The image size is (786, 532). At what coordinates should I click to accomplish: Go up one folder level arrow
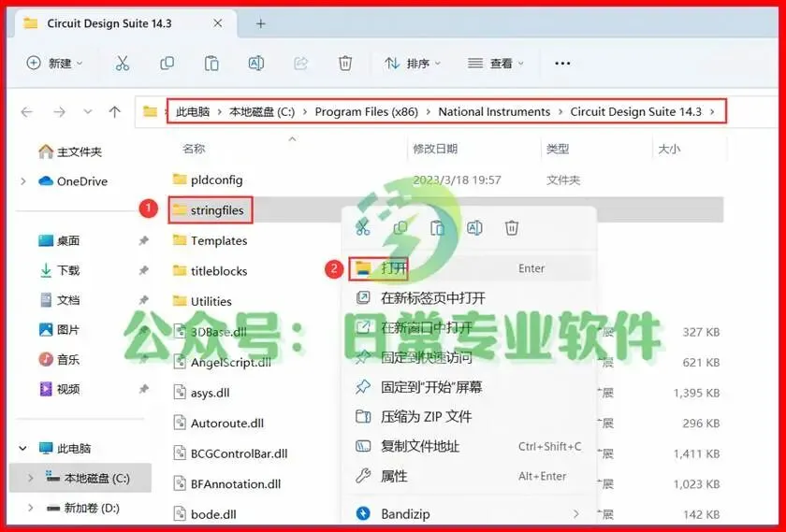[115, 111]
